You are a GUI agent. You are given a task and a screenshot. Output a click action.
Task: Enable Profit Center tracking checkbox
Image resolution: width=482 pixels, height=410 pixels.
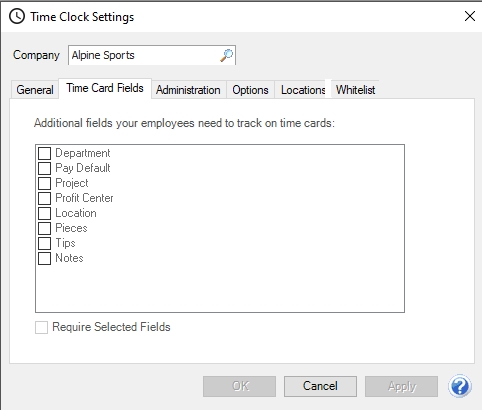coord(44,198)
